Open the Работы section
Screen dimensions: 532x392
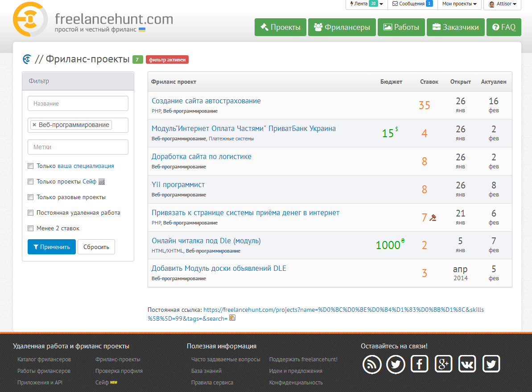[x=401, y=27]
